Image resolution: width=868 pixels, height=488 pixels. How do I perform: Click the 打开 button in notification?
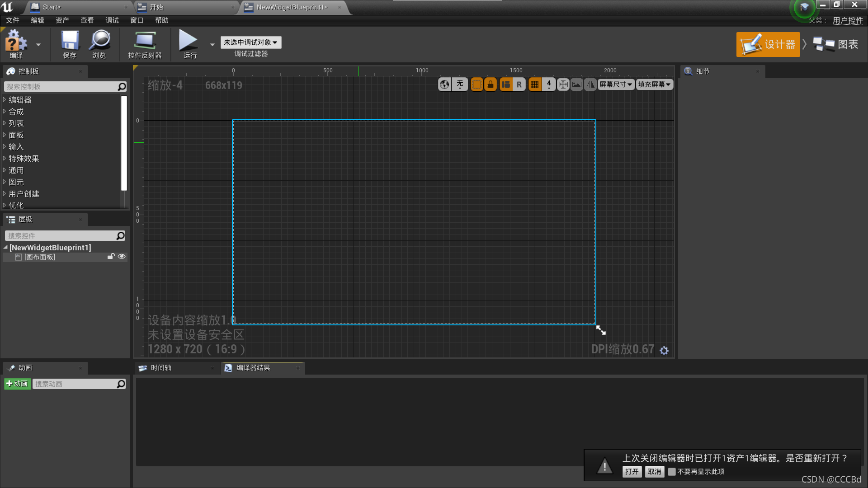pyautogui.click(x=632, y=472)
